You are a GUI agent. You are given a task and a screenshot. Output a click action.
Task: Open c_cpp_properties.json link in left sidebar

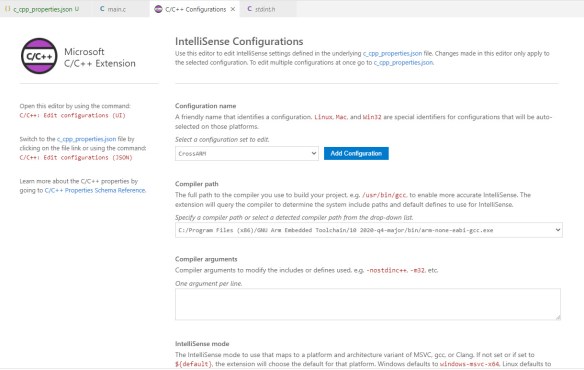click(86, 139)
